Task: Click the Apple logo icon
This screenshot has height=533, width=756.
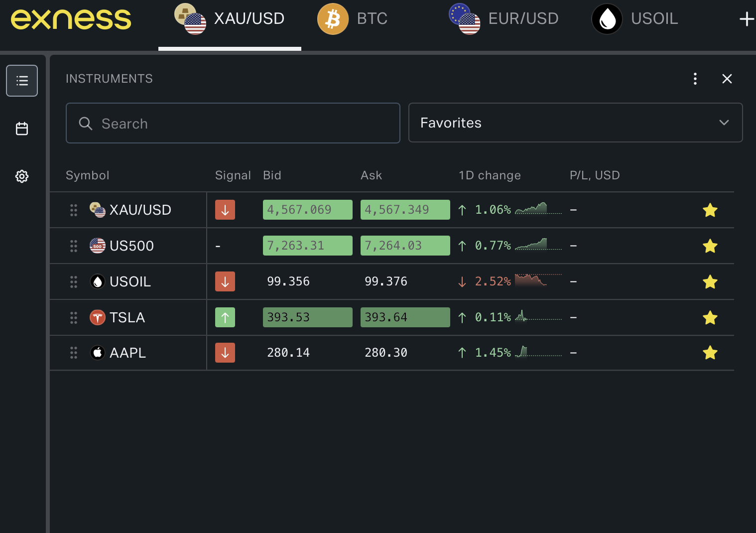Action: [x=98, y=353]
